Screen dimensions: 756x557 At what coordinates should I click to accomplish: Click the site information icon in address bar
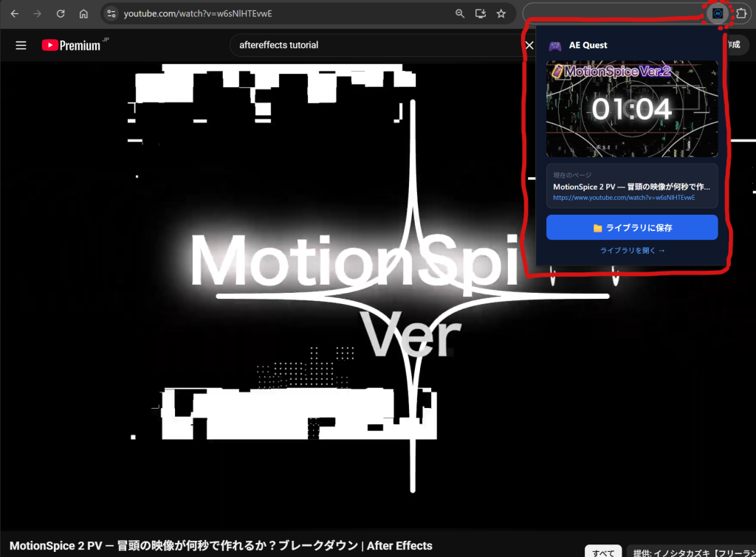[x=112, y=13]
